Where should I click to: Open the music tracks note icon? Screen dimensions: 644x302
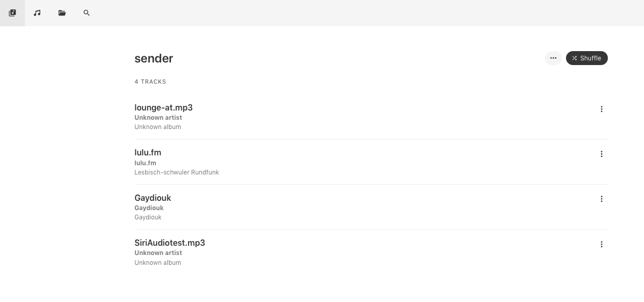[37, 13]
